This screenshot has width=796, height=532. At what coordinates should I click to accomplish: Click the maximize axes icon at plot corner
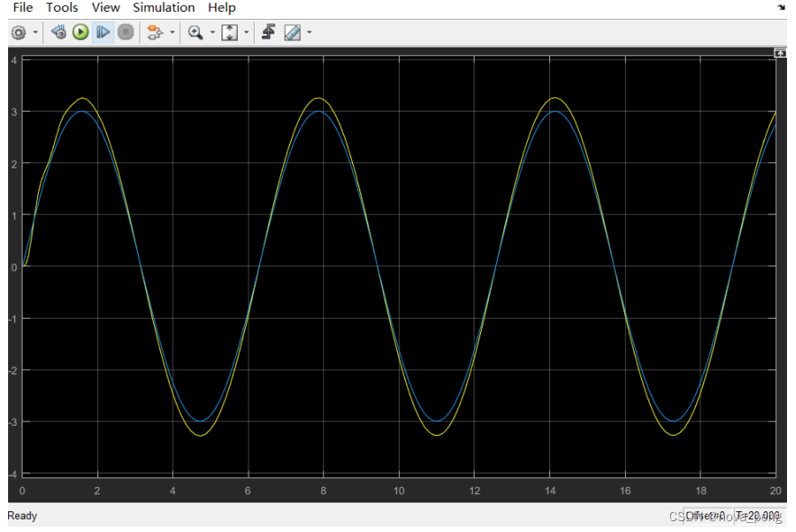tap(781, 53)
